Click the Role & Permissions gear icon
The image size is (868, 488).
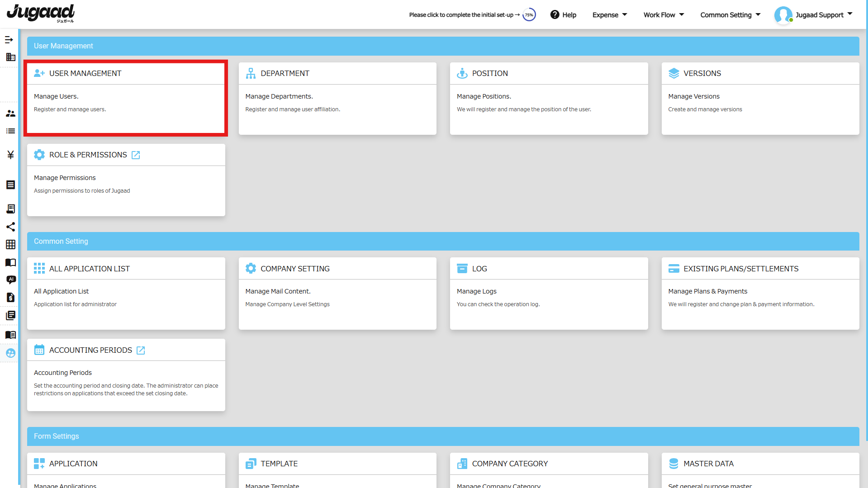pos(39,155)
